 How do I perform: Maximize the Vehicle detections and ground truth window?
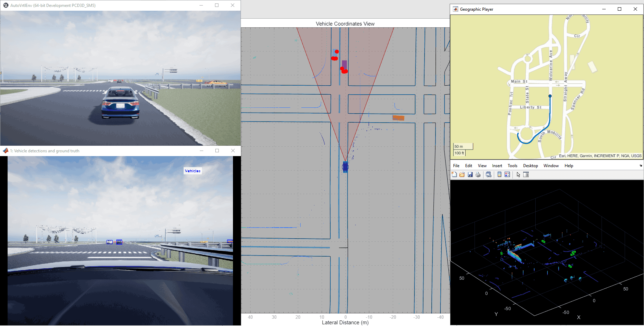pos(217,151)
